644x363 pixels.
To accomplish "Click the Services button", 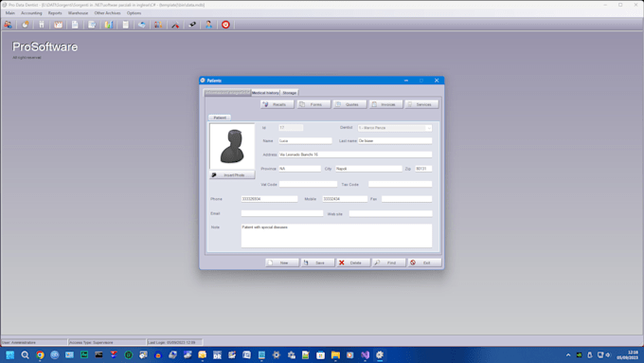I will (421, 104).
